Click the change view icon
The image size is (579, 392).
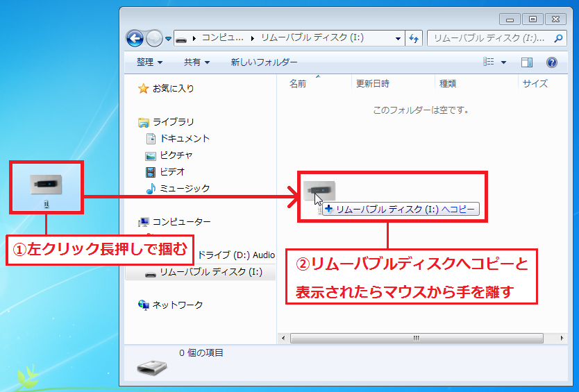point(489,62)
